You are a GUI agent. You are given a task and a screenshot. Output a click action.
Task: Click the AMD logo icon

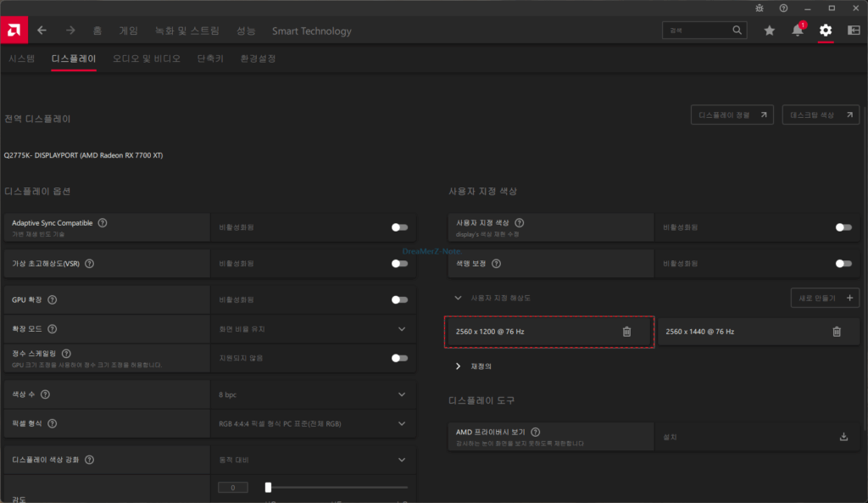(x=14, y=30)
